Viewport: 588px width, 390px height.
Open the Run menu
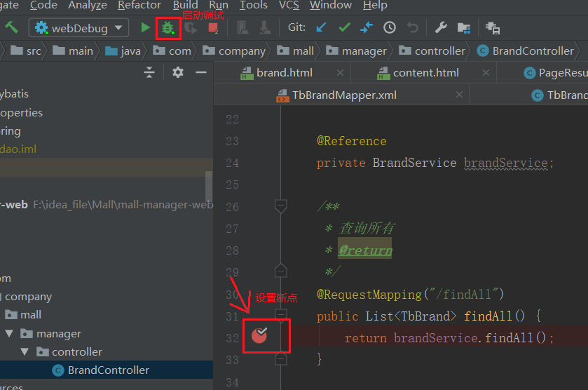[x=218, y=5]
